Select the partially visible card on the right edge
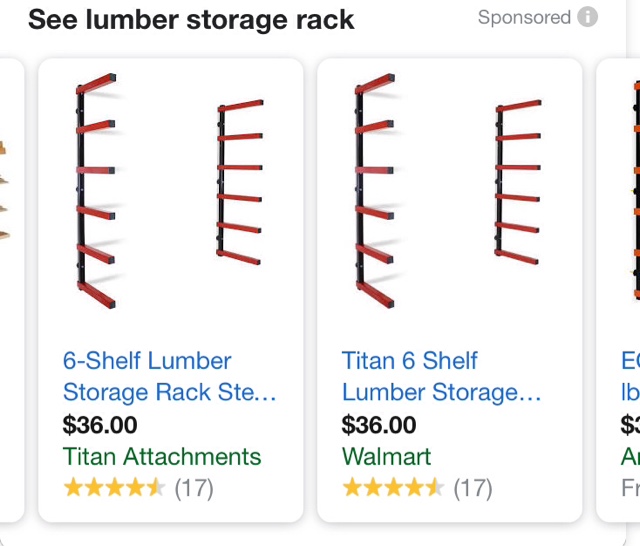This screenshot has height=546, width=640. (618, 290)
